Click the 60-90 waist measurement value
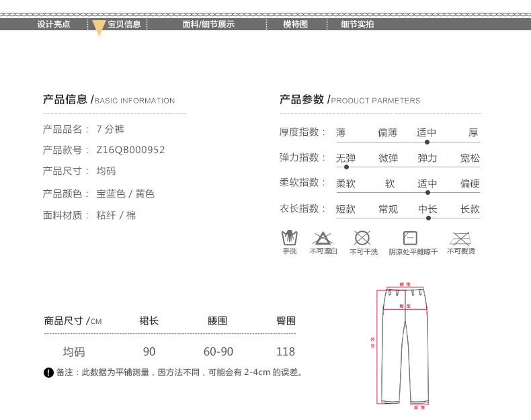 218,351
